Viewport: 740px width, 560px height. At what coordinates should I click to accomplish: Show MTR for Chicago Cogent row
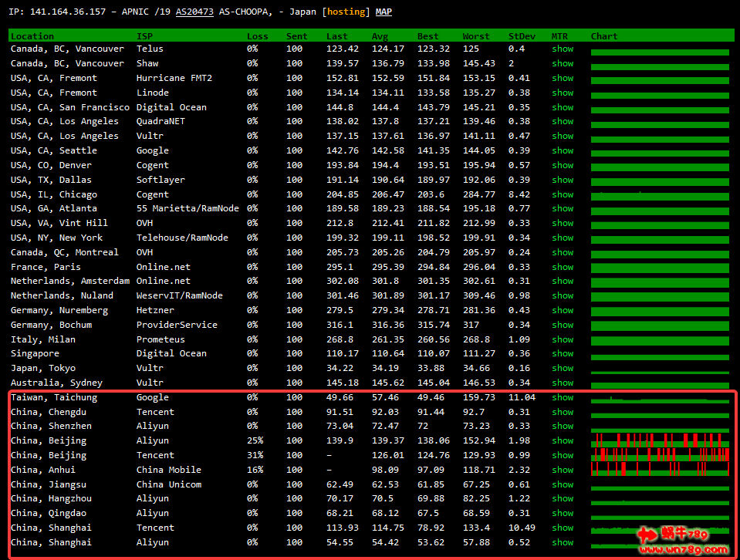(x=563, y=194)
